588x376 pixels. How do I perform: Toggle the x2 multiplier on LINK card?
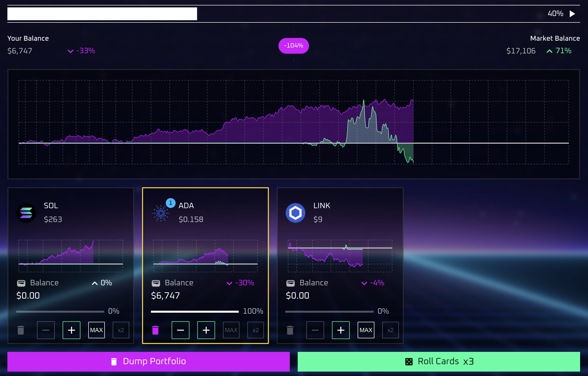coord(390,330)
